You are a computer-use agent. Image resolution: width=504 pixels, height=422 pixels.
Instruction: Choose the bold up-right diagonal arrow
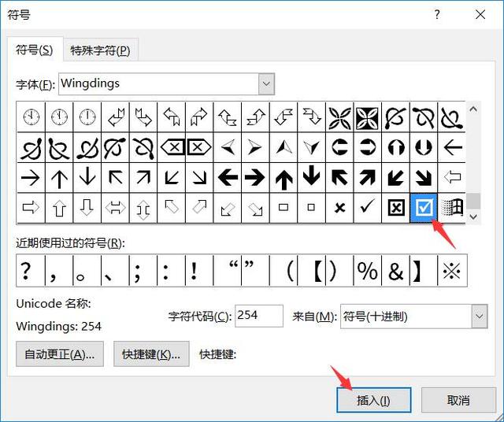point(368,177)
